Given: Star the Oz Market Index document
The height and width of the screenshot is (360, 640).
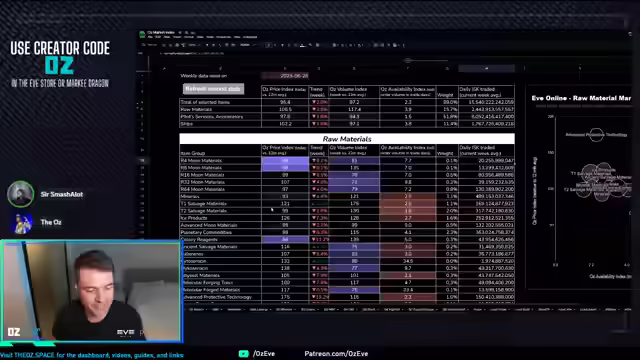Looking at the screenshot, I should coord(180,32).
